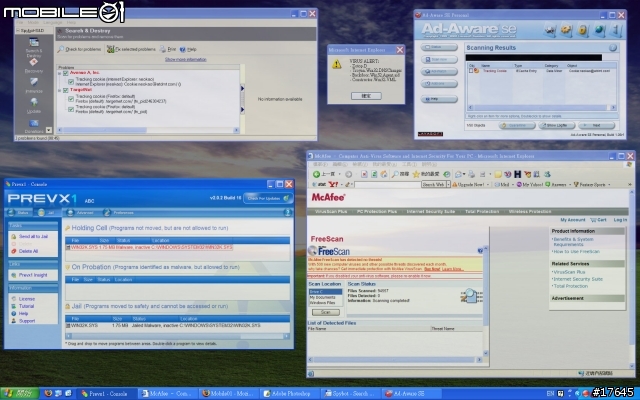Click Ad-Aware results list horizontal scrollbar
640x400 pixels.
tap(542, 108)
